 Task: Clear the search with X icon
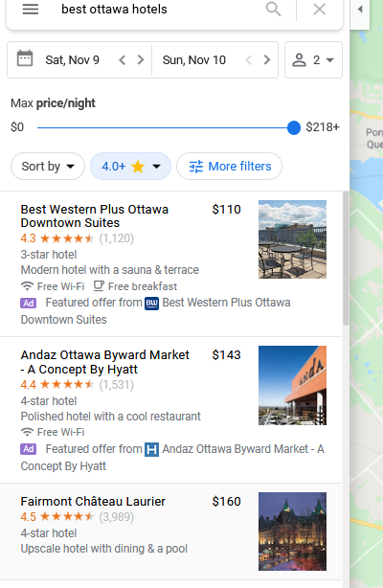(319, 9)
